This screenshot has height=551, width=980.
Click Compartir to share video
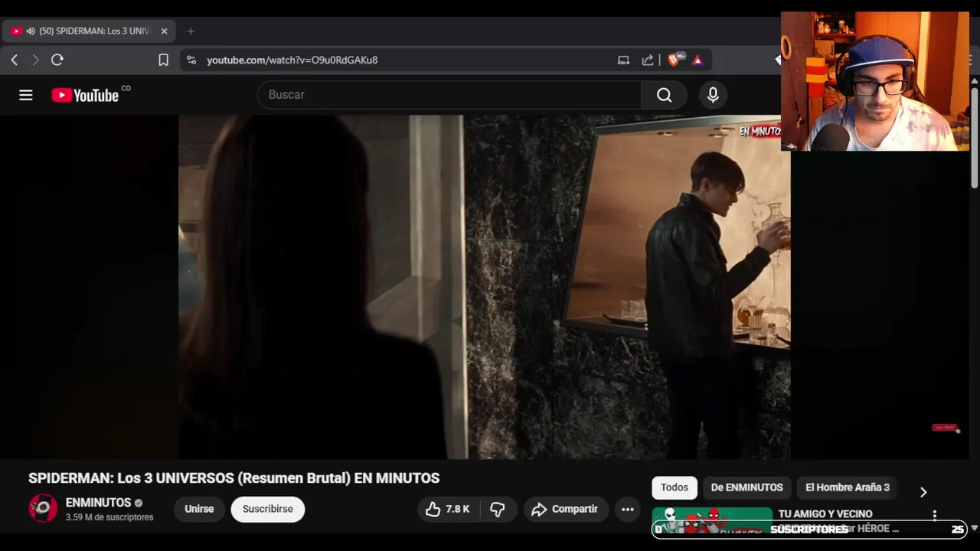(x=566, y=509)
